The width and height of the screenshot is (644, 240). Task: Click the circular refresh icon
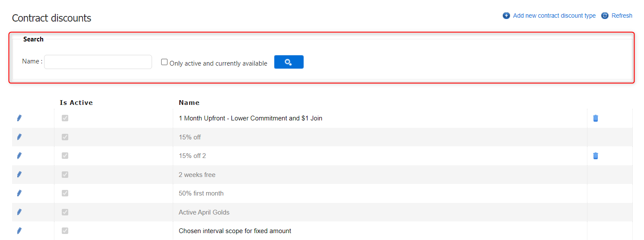click(605, 16)
